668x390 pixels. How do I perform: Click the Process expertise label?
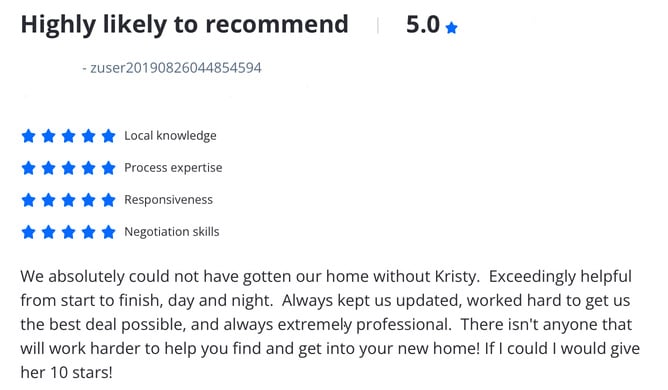(173, 168)
